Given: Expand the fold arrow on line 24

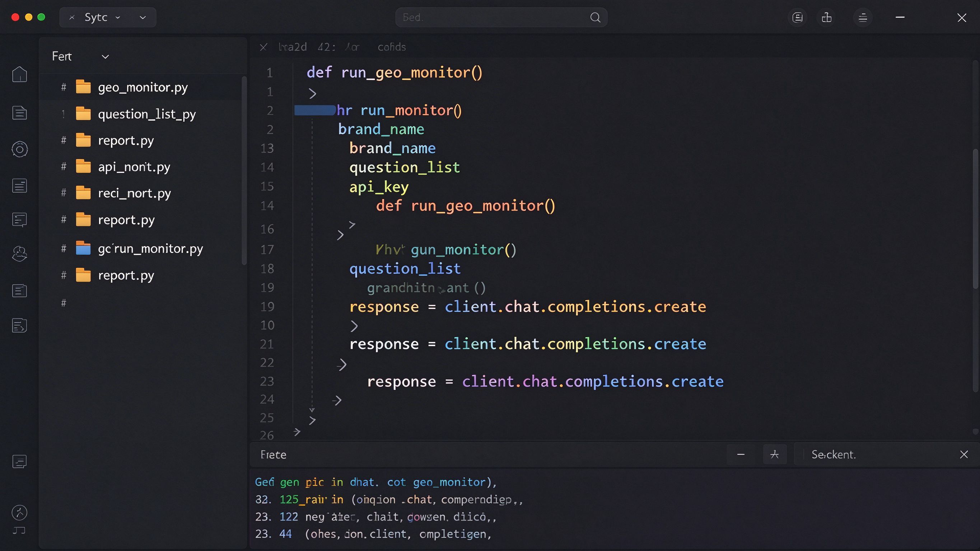Looking at the screenshot, I should click(x=337, y=400).
